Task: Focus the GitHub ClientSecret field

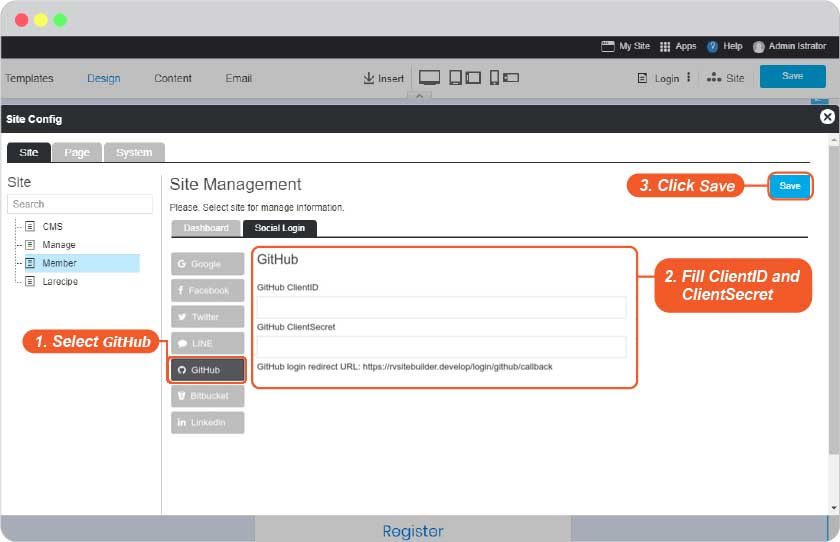Action: coord(441,347)
